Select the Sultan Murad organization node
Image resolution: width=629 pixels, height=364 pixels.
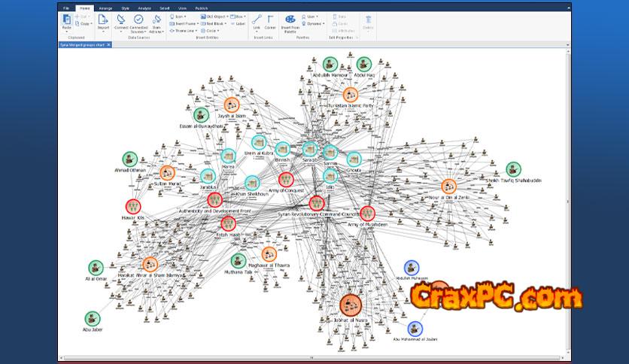pyautogui.click(x=167, y=173)
